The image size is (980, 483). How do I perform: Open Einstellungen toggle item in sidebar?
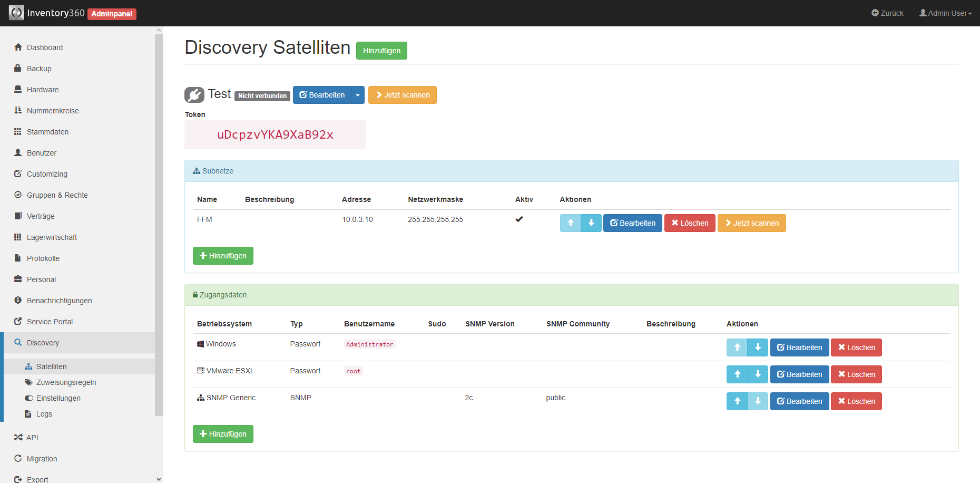tap(58, 398)
